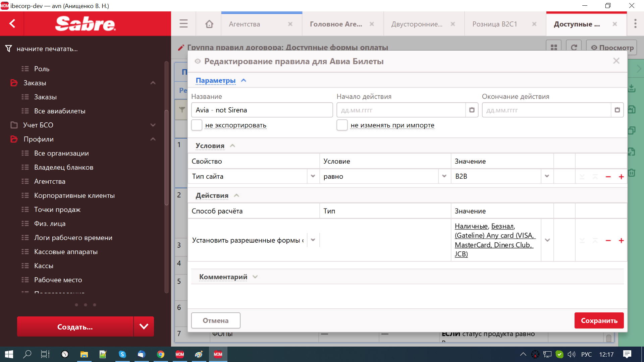Go to the home tab icon
This screenshot has width=644, height=362.
coord(209,24)
